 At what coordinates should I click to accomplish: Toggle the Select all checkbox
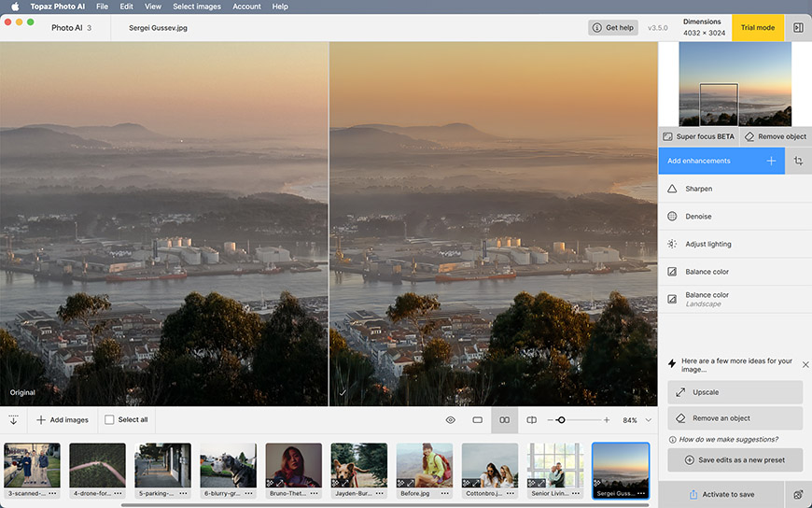109,420
